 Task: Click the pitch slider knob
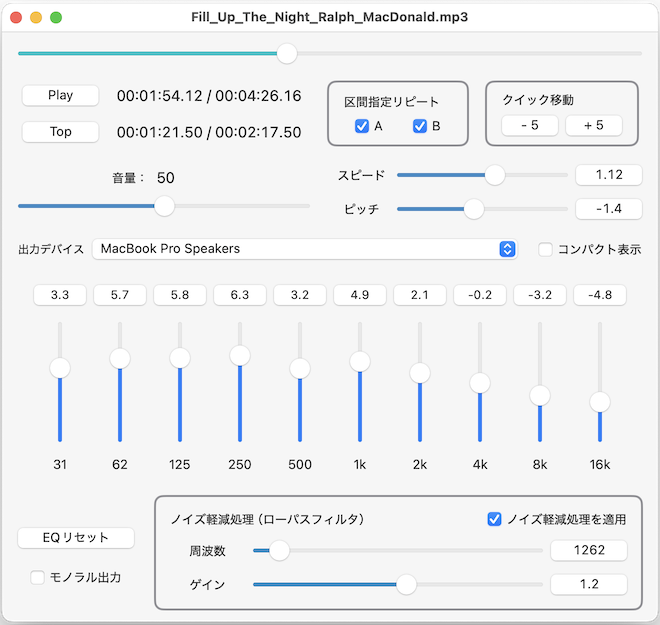[474, 209]
